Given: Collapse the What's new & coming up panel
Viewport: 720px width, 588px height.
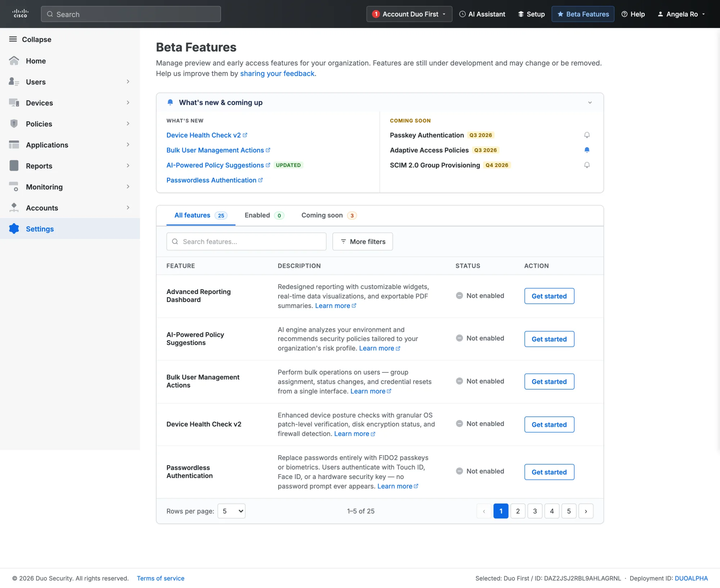Looking at the screenshot, I should [590, 103].
